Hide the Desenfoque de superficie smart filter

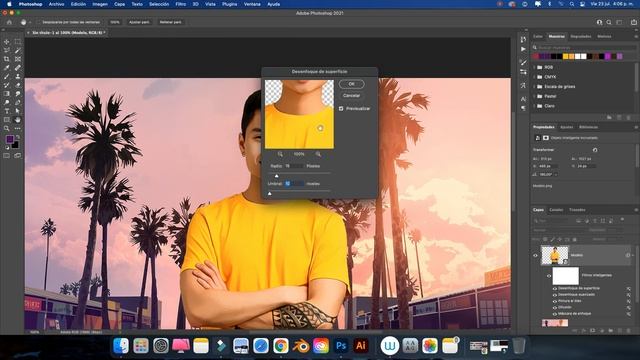[x=555, y=289]
